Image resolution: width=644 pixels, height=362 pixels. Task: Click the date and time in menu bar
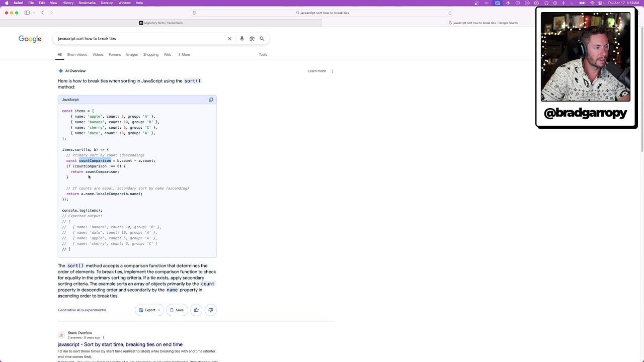[624, 3]
